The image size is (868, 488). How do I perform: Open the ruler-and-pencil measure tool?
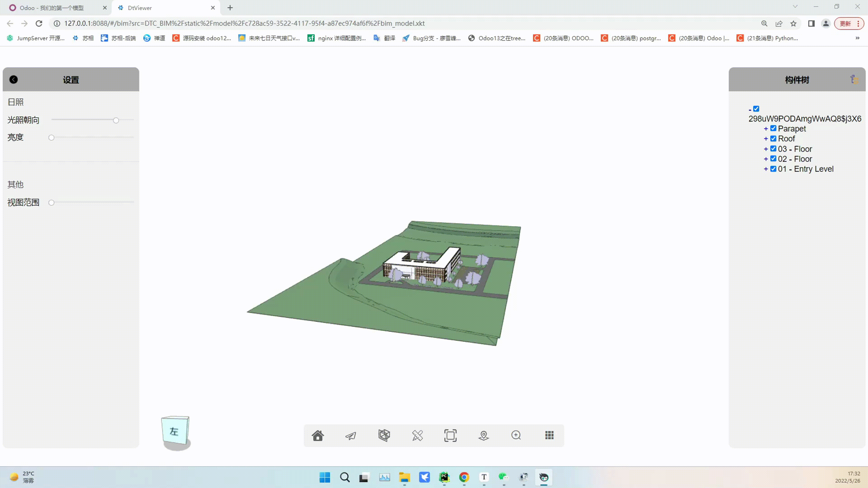click(x=417, y=435)
